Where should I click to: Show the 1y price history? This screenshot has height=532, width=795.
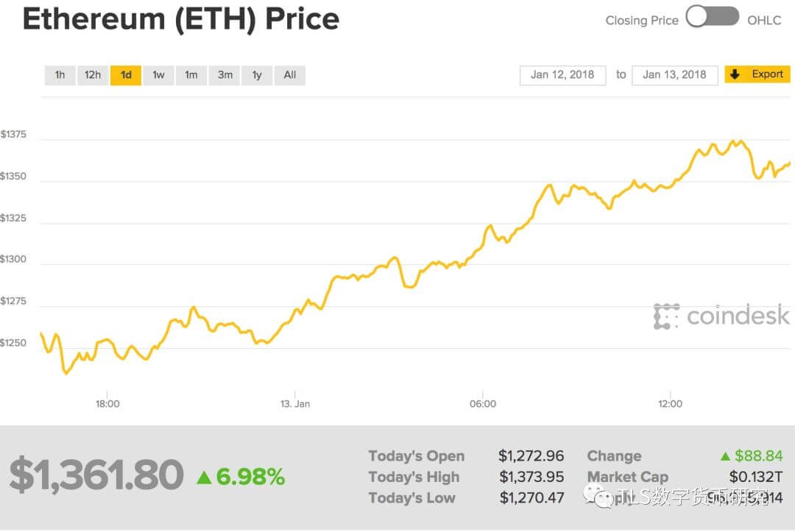click(x=257, y=75)
